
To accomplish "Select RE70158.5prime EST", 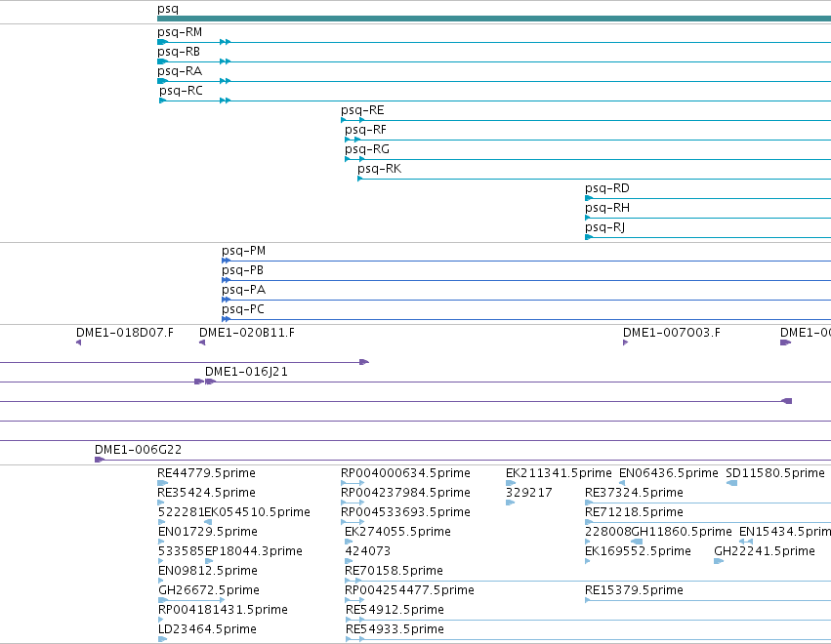I will [x=588, y=581].
